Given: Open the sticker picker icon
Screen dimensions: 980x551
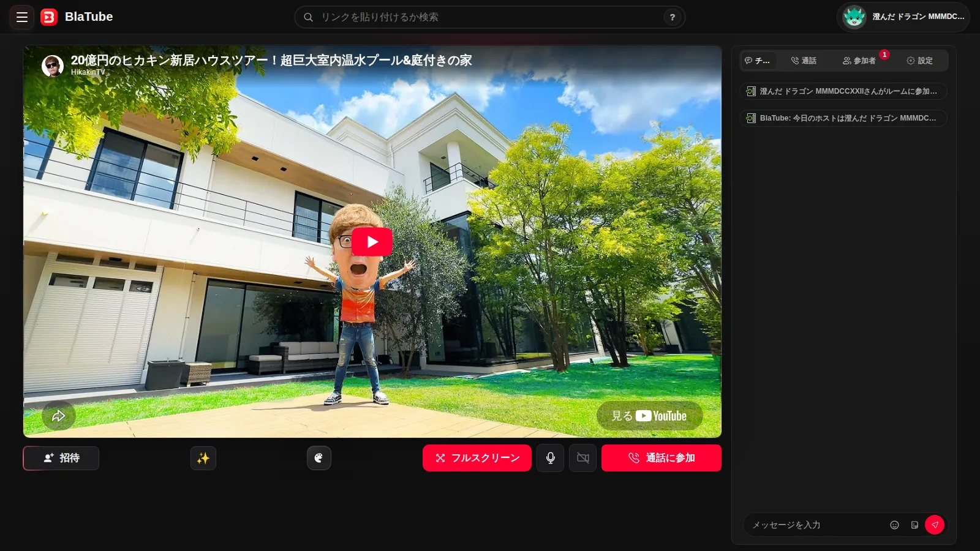Looking at the screenshot, I should [914, 525].
